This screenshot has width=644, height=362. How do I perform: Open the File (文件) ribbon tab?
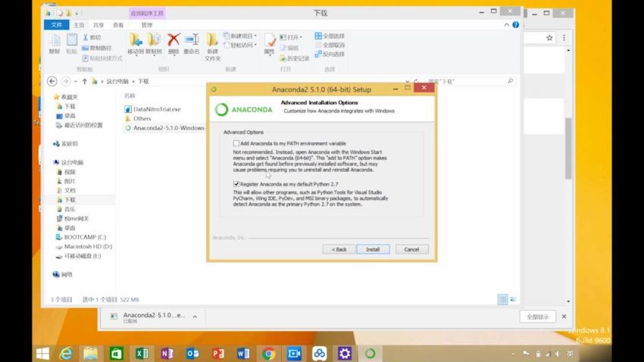tap(57, 25)
